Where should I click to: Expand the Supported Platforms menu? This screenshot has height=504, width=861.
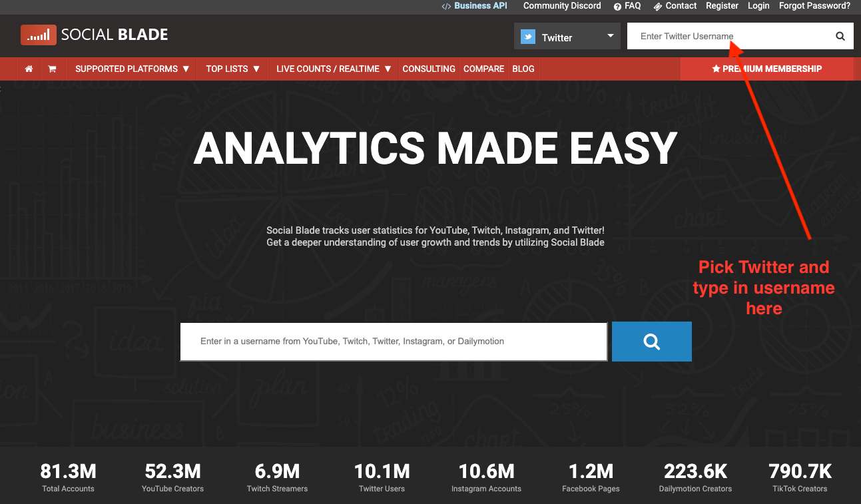pyautogui.click(x=132, y=69)
